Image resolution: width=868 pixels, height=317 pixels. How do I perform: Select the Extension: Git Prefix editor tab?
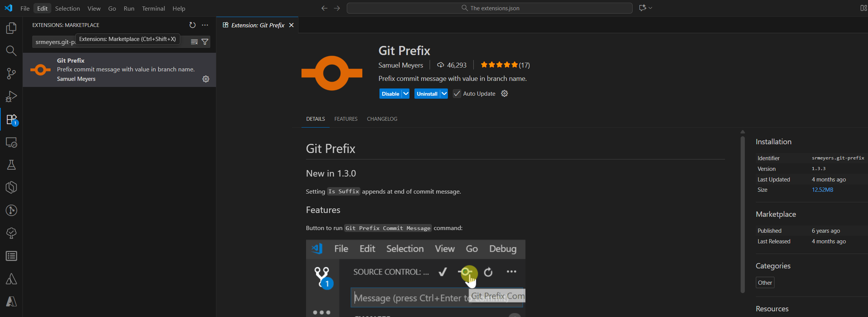[257, 25]
